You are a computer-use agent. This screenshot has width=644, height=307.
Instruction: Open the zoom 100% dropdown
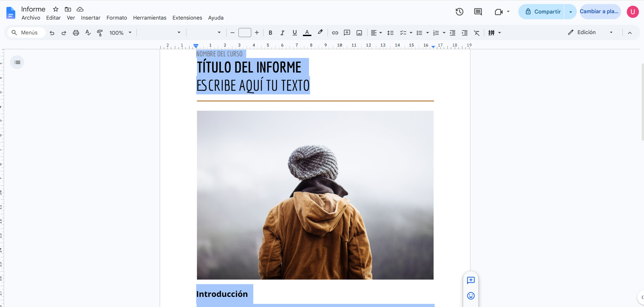[120, 33]
